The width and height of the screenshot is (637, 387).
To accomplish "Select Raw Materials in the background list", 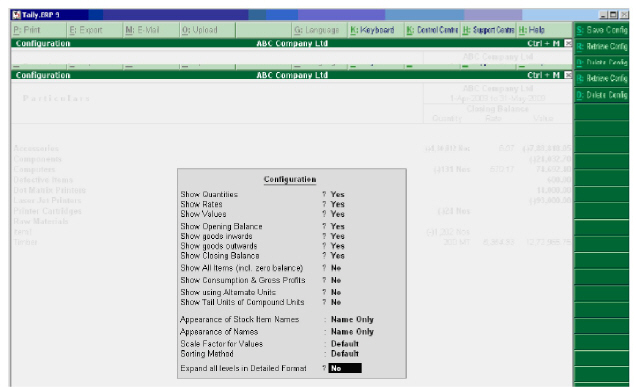I will (41, 221).
